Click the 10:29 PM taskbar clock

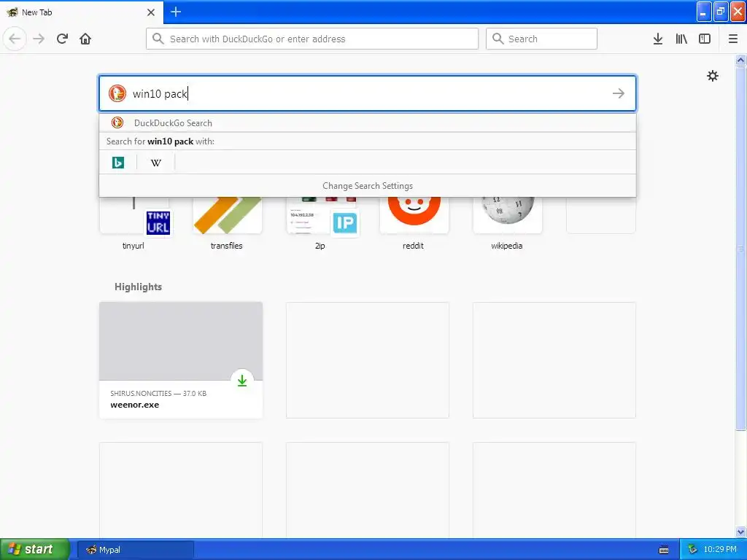coord(720,550)
